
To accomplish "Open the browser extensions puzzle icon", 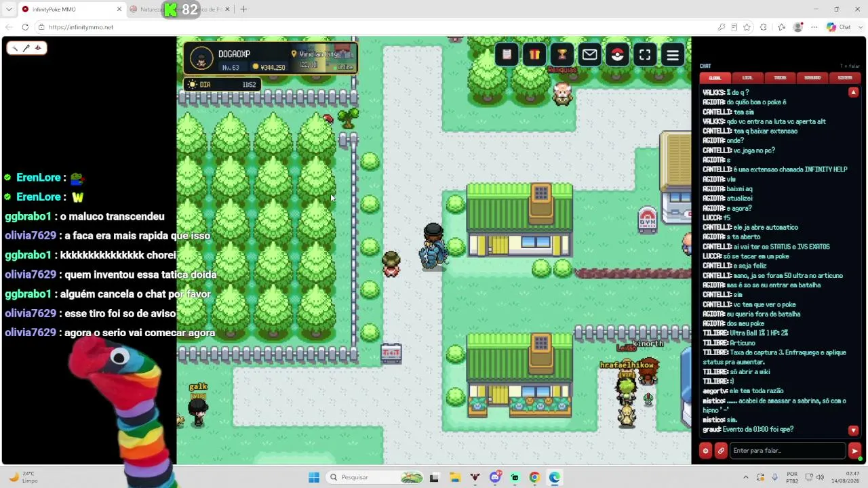I will pos(764,27).
